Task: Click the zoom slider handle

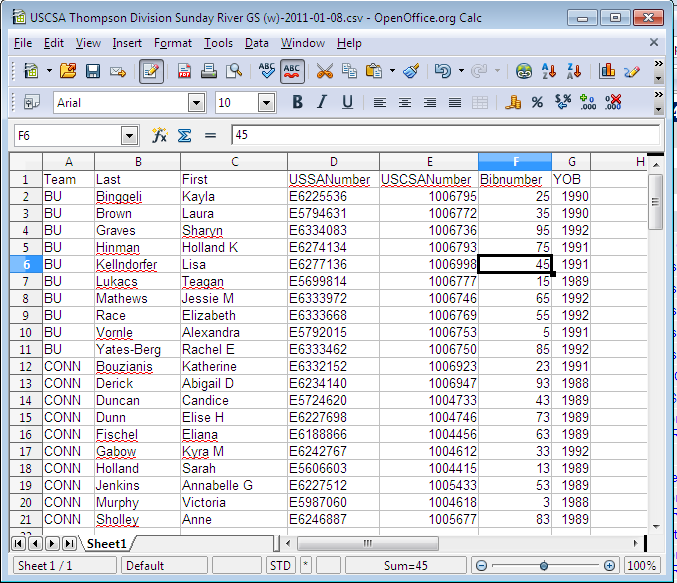Action: pyautogui.click(x=544, y=566)
